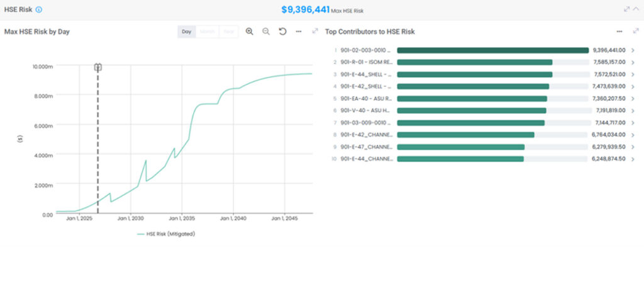Click the 901-V-40 - ASU H label
This screenshot has height=284, width=644.
pyautogui.click(x=366, y=111)
